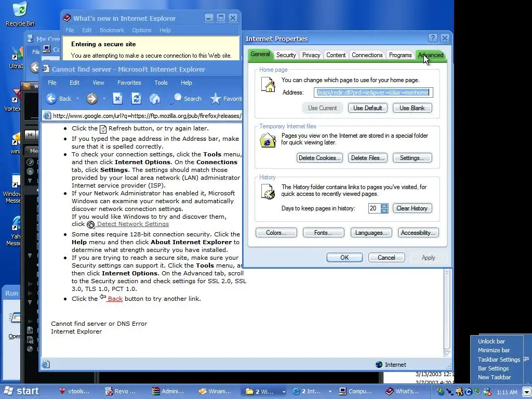This screenshot has height=399, width=532.
Task: Open Bookmark menu in What's new window
Action: 112,30
